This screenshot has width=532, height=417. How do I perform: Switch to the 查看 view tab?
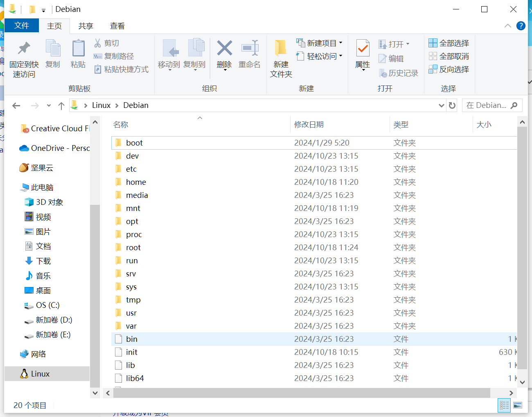point(117,26)
